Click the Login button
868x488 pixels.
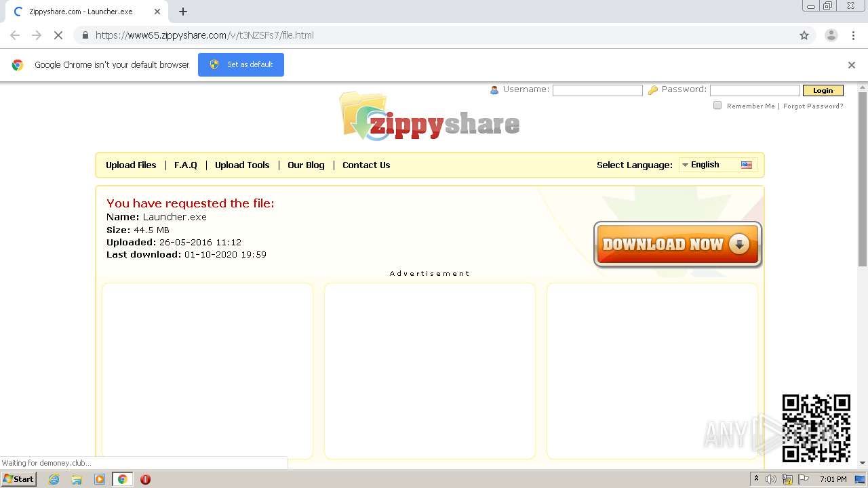tap(823, 90)
